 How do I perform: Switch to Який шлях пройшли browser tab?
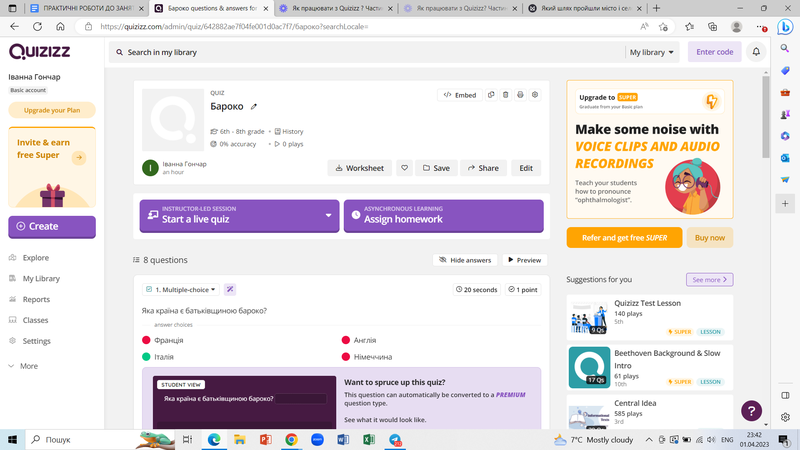[585, 8]
